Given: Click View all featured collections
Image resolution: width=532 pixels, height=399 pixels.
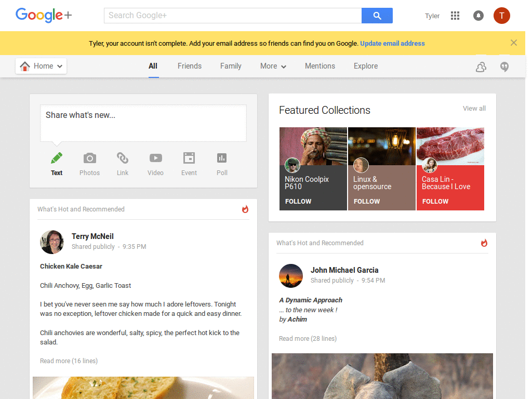Looking at the screenshot, I should tap(474, 108).
